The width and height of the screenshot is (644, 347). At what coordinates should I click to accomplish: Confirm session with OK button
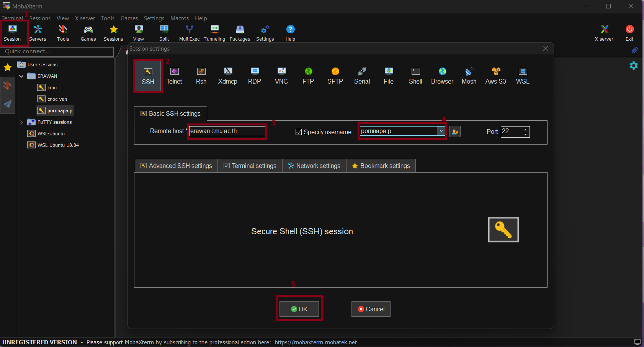pos(299,309)
